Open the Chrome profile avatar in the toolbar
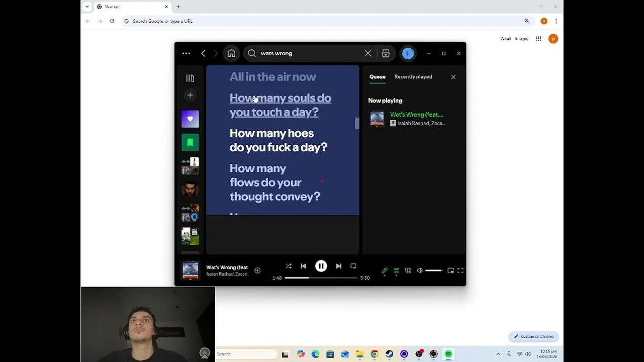The height and width of the screenshot is (362, 644). pos(543,21)
